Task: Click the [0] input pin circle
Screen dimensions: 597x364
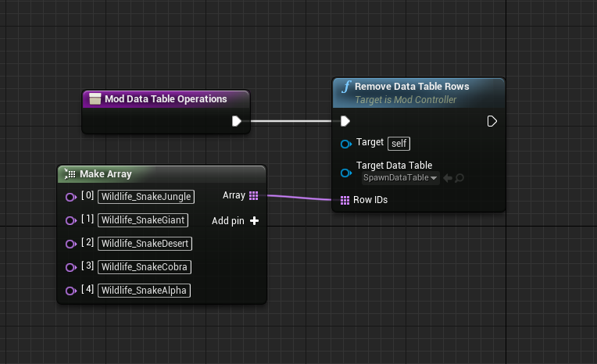Action: pyautogui.click(x=70, y=197)
